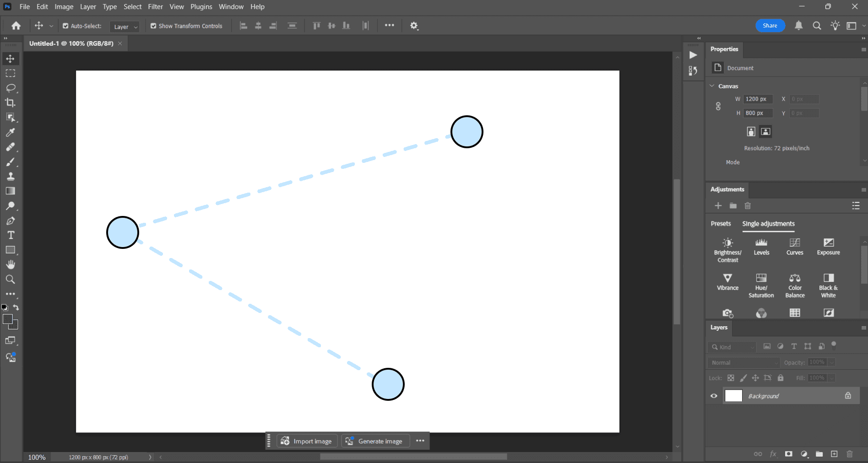Select the Hand tool
This screenshot has height=463, width=868.
point(10,264)
